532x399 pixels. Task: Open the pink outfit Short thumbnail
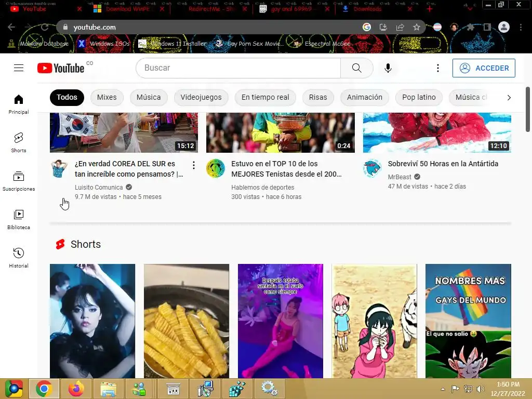280,321
